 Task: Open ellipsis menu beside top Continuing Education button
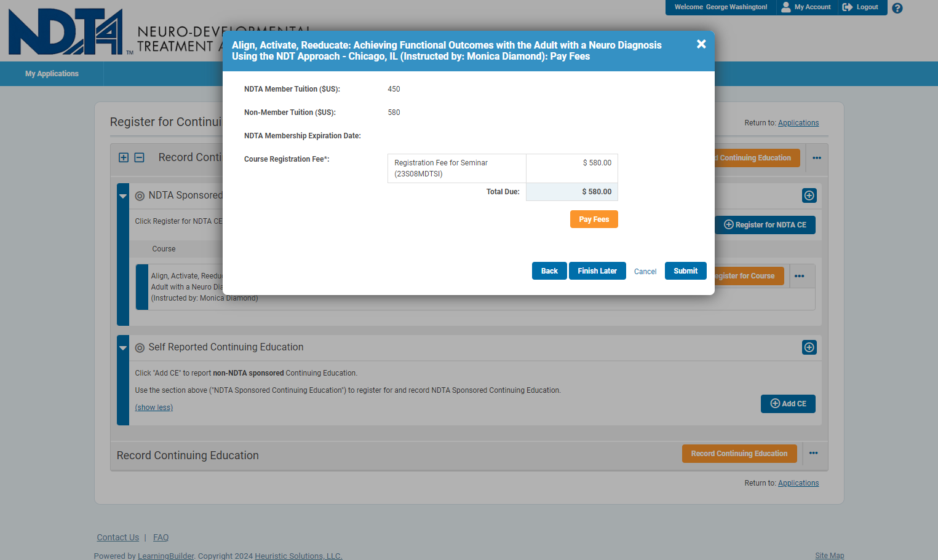click(817, 158)
